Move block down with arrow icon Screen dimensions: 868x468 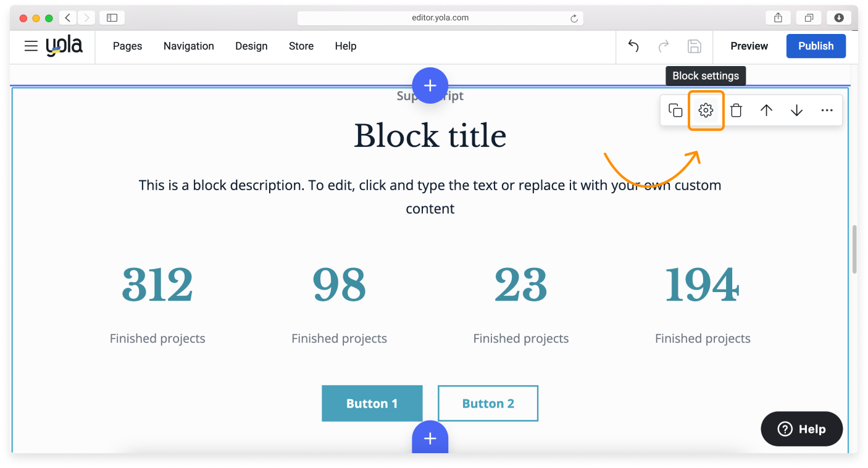click(x=796, y=111)
